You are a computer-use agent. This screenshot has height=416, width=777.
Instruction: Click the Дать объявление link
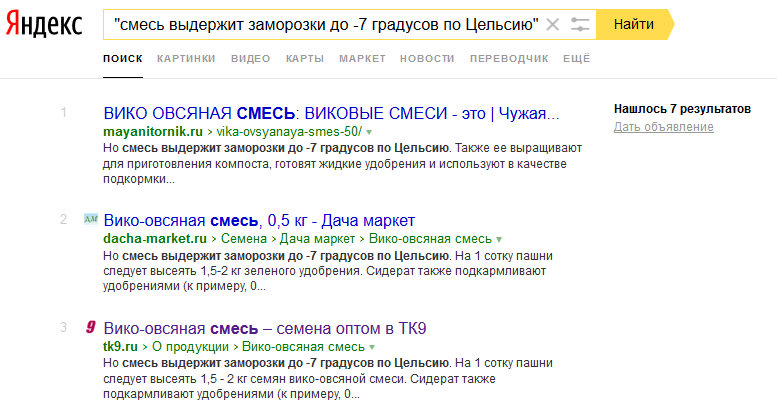(664, 127)
